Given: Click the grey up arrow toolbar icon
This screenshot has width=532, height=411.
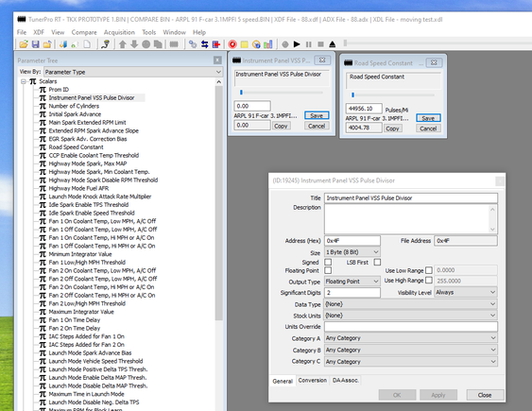Looking at the screenshot, I should pyautogui.click(x=123, y=44).
